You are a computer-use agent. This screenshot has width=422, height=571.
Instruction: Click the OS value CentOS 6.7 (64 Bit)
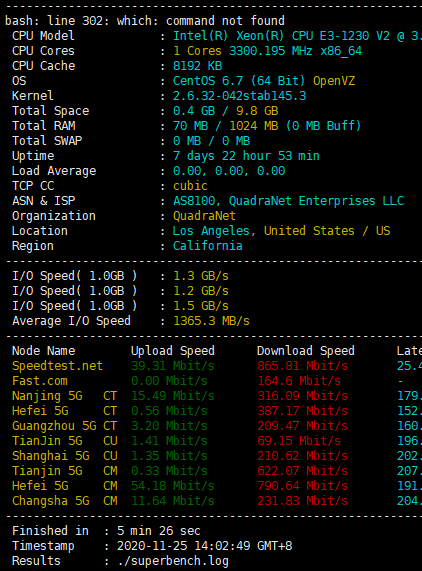point(239,80)
